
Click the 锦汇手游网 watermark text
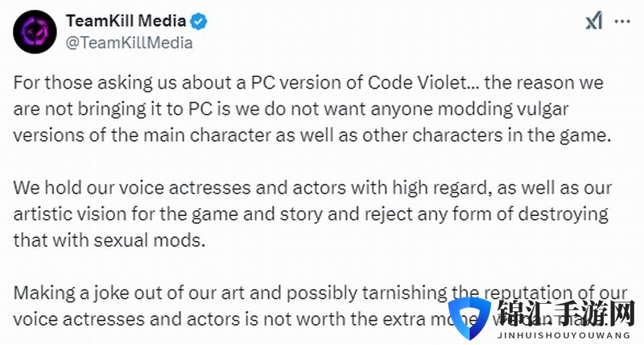click(566, 314)
